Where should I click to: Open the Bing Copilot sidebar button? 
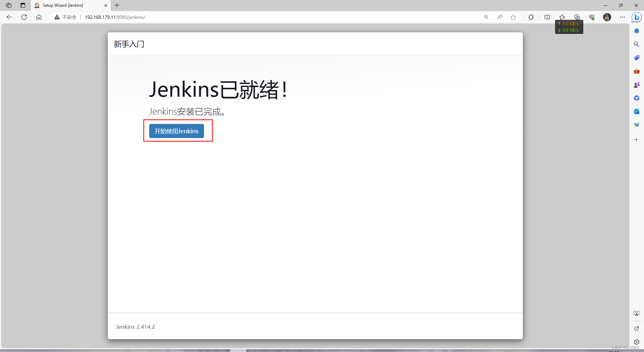pyautogui.click(x=636, y=17)
